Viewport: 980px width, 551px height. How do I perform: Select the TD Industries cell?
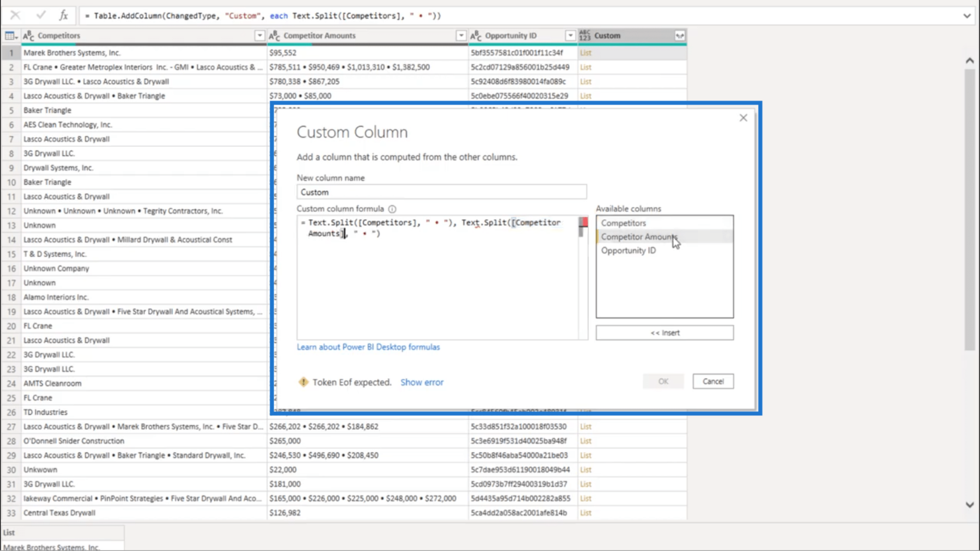144,412
